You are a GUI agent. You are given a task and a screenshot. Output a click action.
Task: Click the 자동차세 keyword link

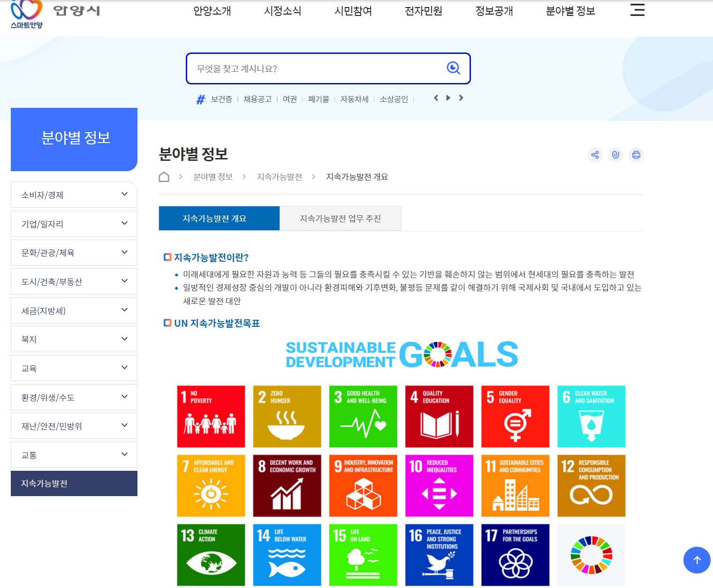tap(354, 99)
